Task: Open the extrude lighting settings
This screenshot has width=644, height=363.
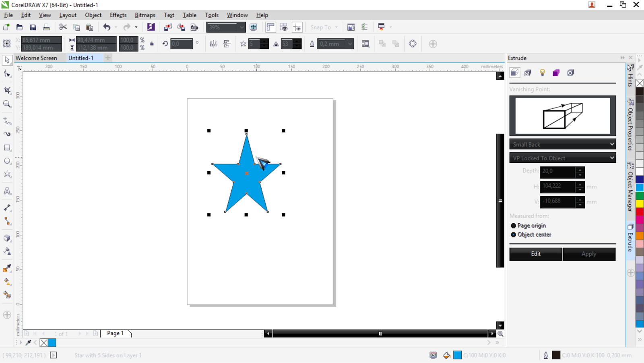Action: click(541, 73)
